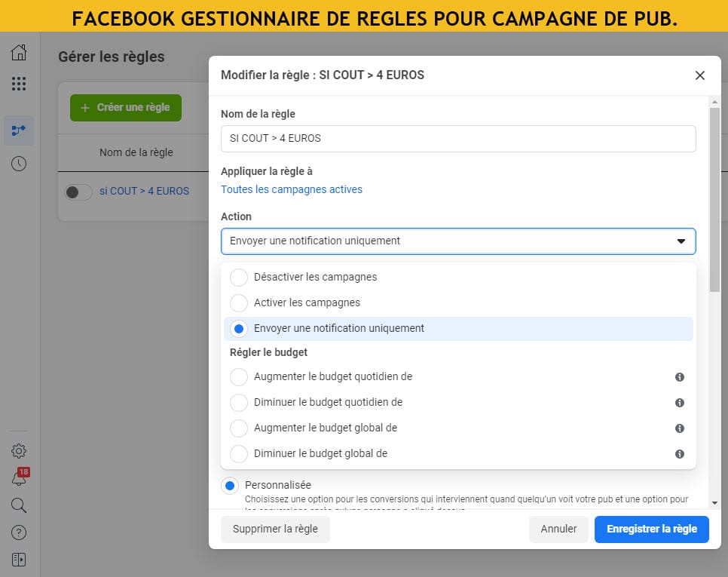The image size is (728, 577).
Task: Open the activity history clock icon
Action: 19,164
